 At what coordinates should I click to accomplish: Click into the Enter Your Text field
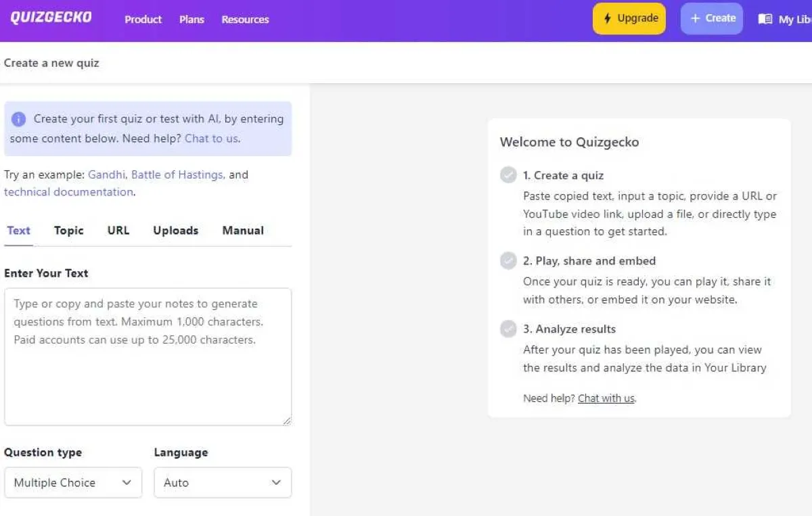click(x=148, y=357)
